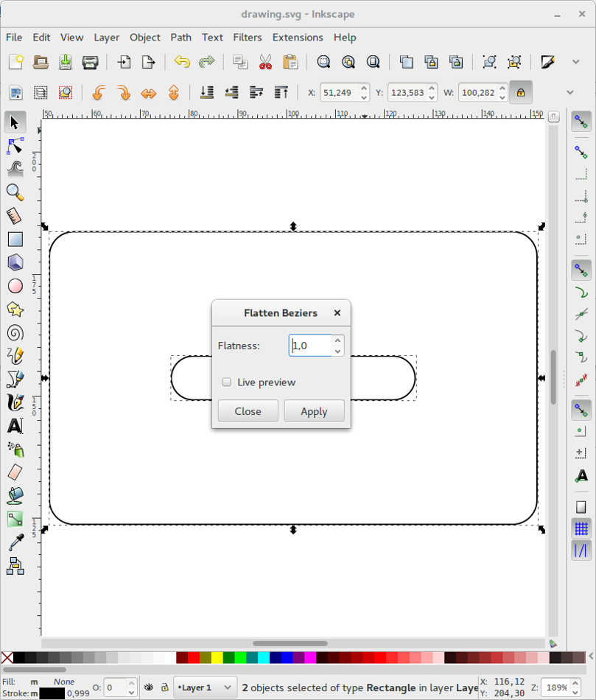This screenshot has height=700, width=596.
Task: Toggle snap to grids button
Action: point(581,528)
